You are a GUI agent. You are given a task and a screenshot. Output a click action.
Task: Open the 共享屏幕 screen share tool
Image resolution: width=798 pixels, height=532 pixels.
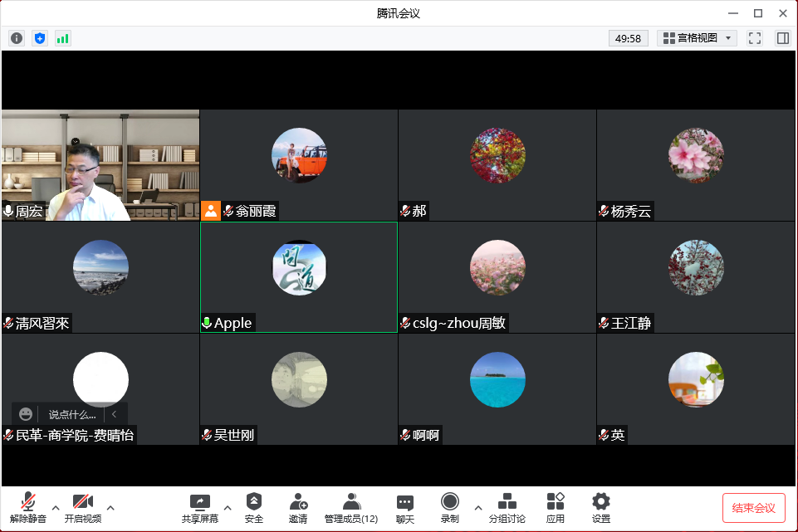[200, 508]
